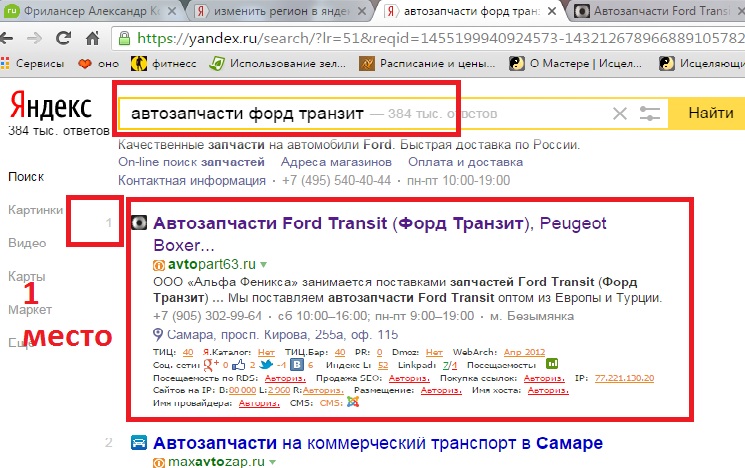Click the browser forward arrow

pyautogui.click(x=34, y=38)
